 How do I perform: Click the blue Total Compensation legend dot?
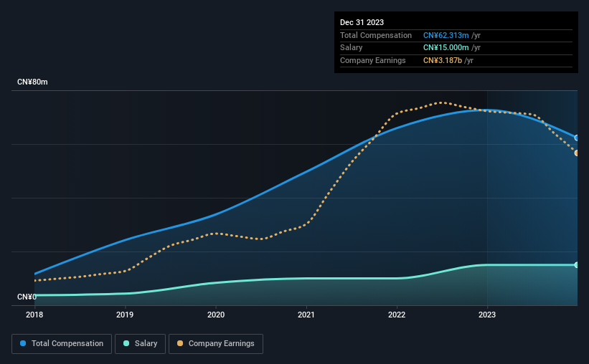(x=23, y=343)
